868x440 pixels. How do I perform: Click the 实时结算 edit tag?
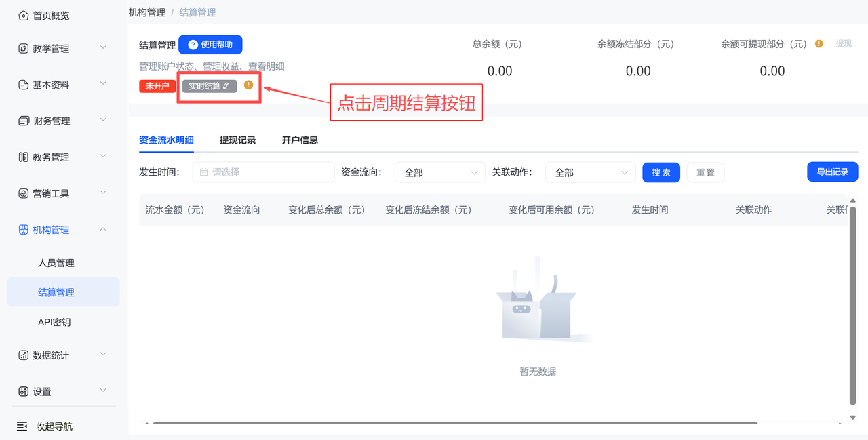pyautogui.click(x=210, y=86)
